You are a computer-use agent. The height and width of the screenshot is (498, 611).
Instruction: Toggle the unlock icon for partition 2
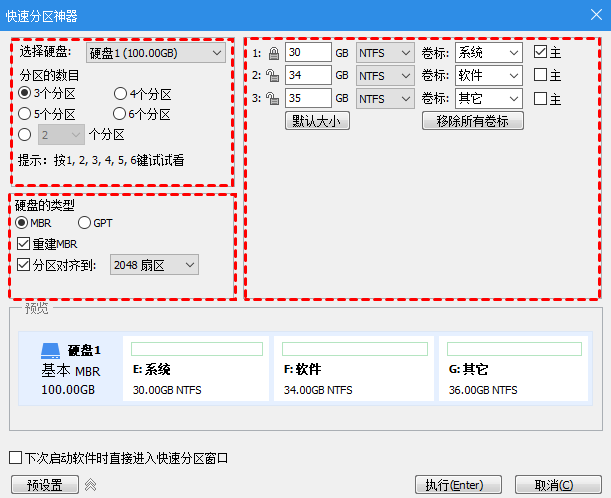[x=272, y=76]
